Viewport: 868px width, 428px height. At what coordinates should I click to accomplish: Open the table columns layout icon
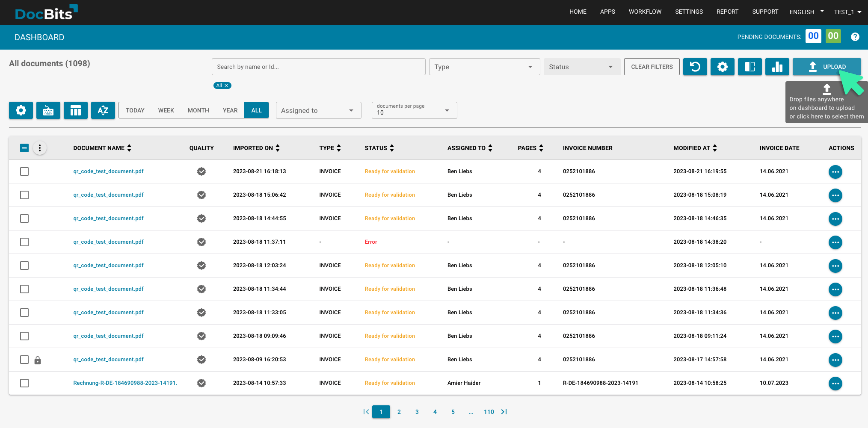coord(76,110)
